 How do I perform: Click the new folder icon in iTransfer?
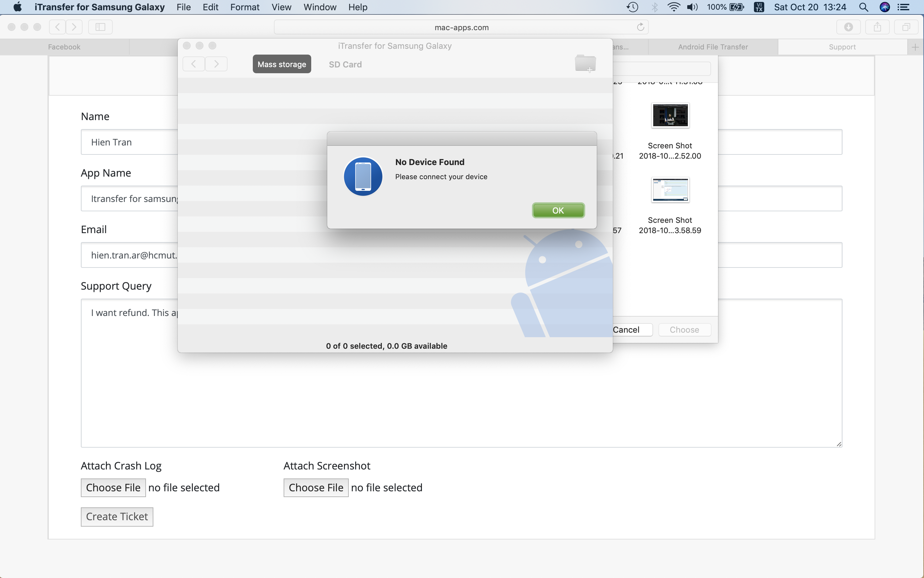tap(585, 63)
